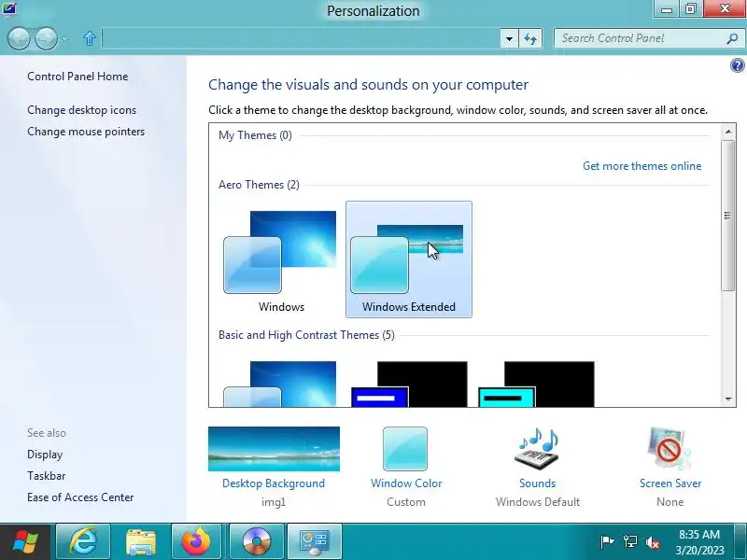Open Change desktop icons link
The height and width of the screenshot is (560, 747).
82,110
